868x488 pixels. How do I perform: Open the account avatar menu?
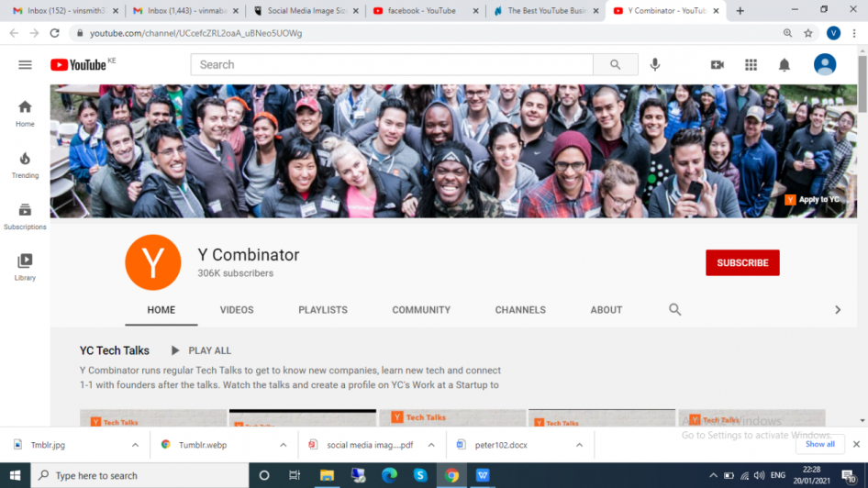pyautogui.click(x=825, y=65)
